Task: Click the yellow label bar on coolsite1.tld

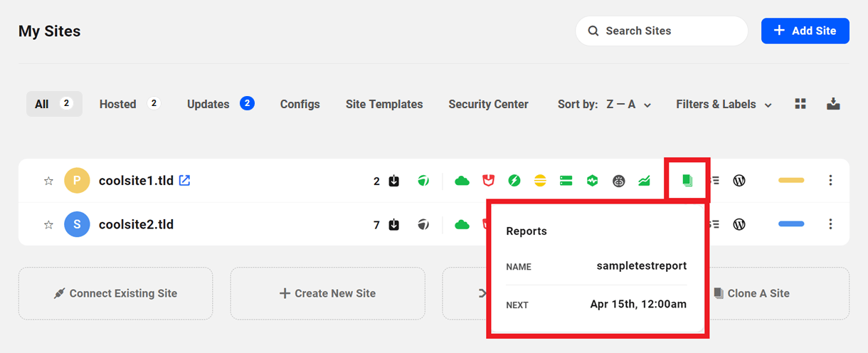Action: (791, 181)
